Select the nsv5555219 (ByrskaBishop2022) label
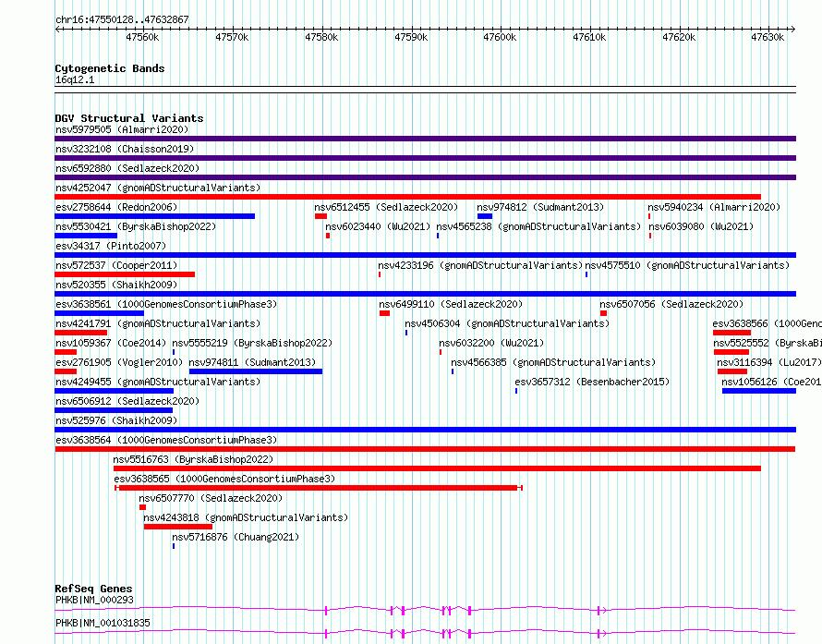 pyautogui.click(x=253, y=343)
